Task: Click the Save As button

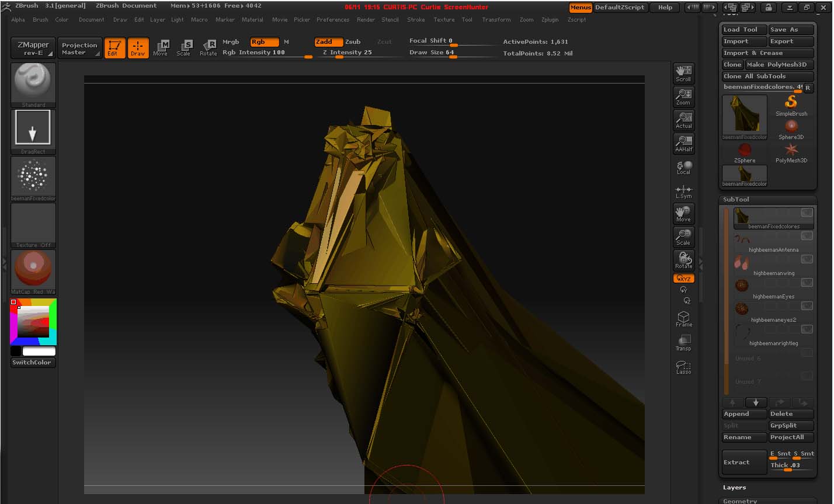Action: tap(791, 30)
